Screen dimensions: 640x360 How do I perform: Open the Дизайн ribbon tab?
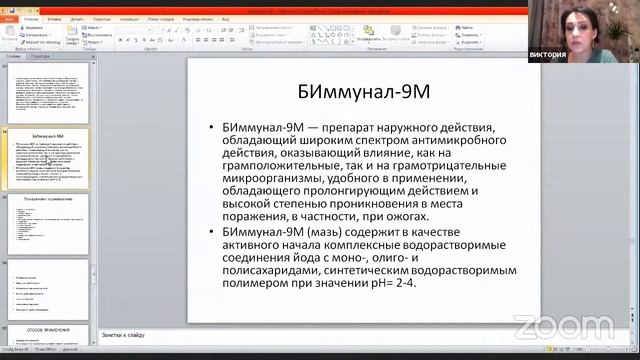pos(77,19)
